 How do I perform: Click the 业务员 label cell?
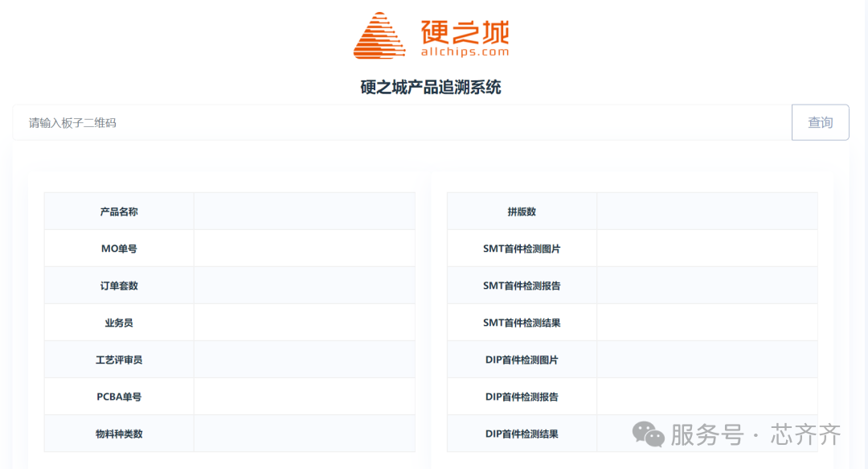(x=119, y=323)
